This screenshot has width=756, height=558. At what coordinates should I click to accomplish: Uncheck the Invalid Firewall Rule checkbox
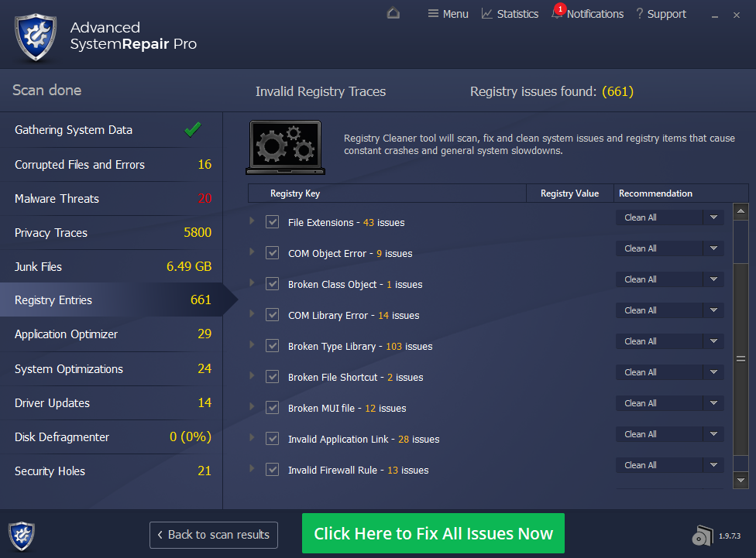[273, 470]
